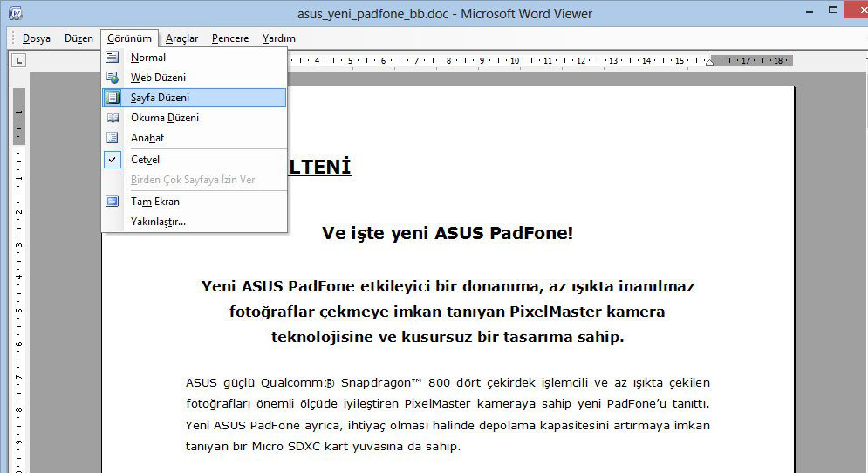Screen dimensions: 868x473
Task: Choose Okuma Düzeni menu entry
Action: click(x=195, y=118)
